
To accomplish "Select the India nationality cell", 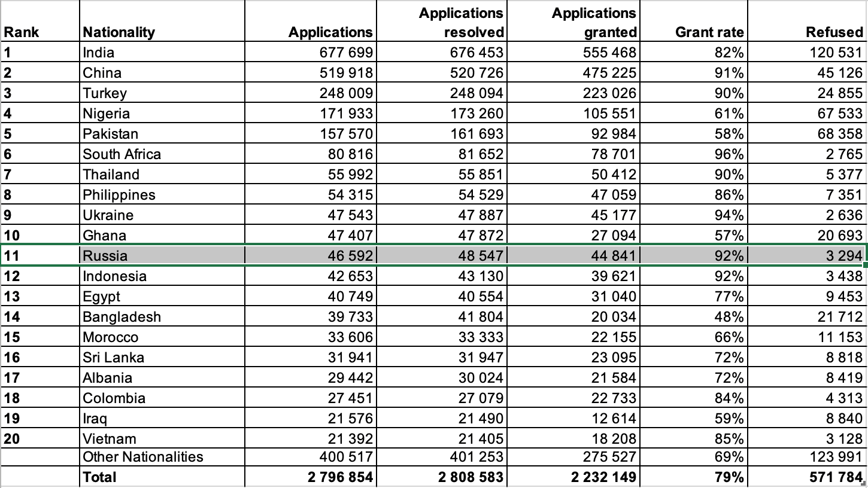I will point(162,53).
